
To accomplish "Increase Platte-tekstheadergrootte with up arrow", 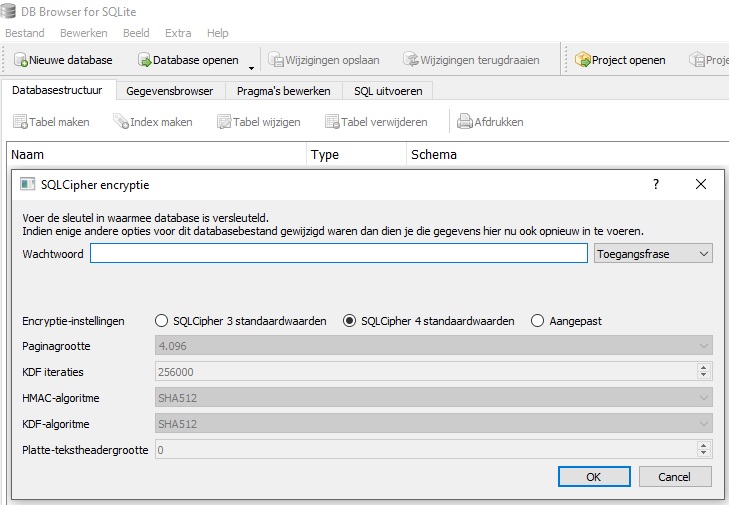I will tap(703, 446).
